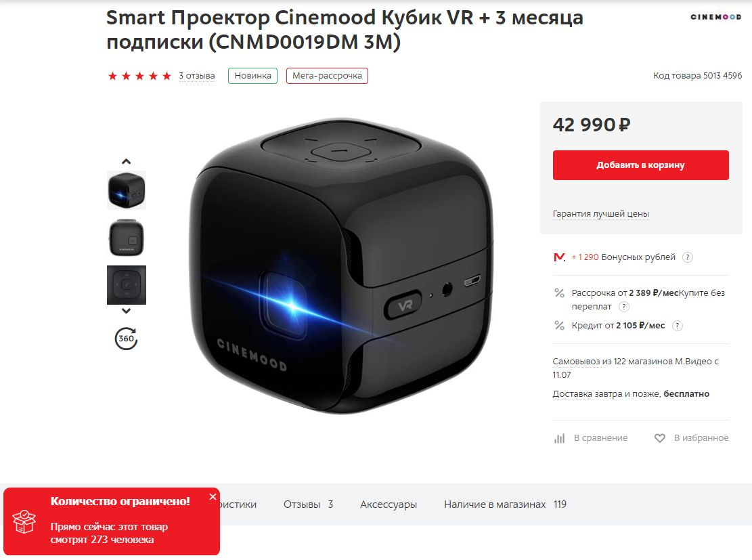
Task: Open credit offer help question mark
Action: (677, 326)
